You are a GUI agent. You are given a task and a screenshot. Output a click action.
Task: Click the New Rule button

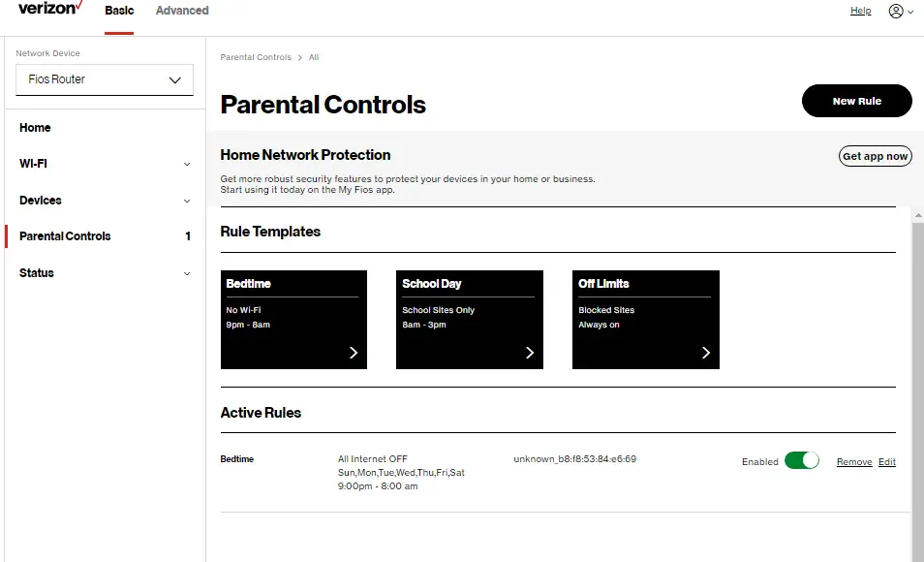[x=856, y=101]
